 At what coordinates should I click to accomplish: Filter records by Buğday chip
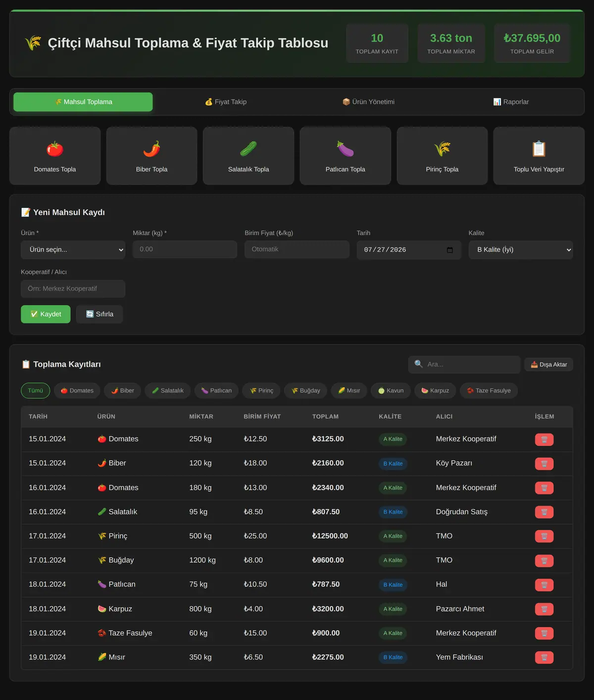[306, 390]
